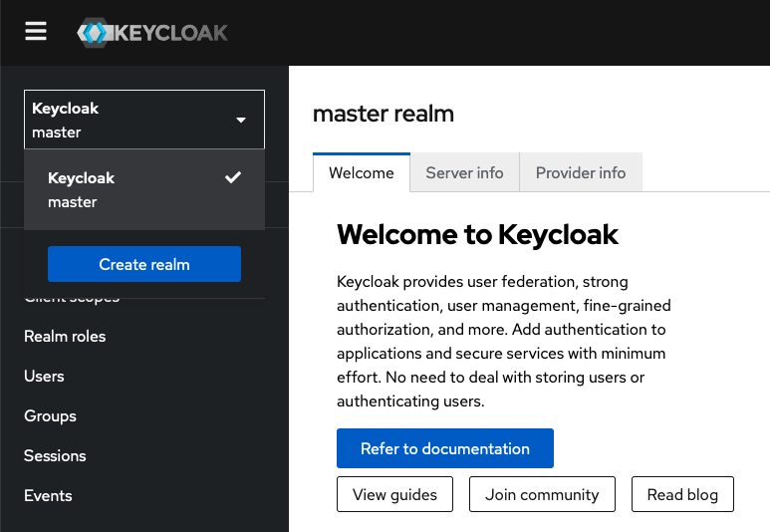Switch to the Provider info tab

(x=581, y=173)
